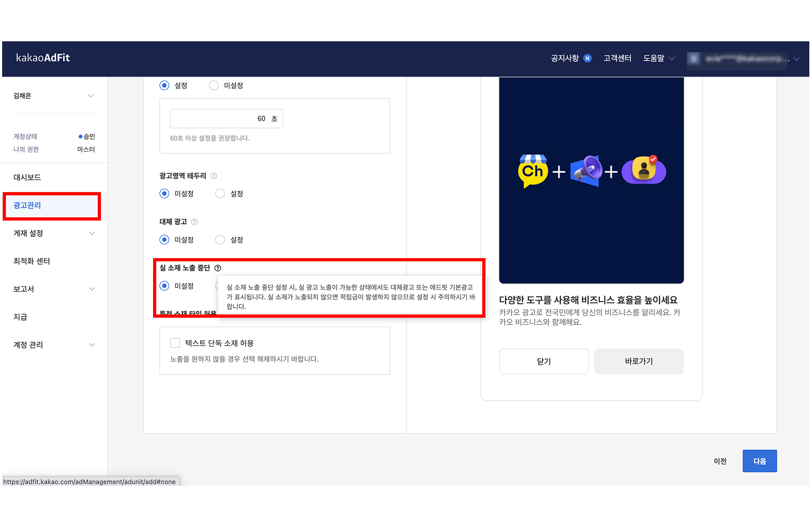Expand 게재 설정 submenu chevron
The image size is (812, 527).
click(x=92, y=233)
